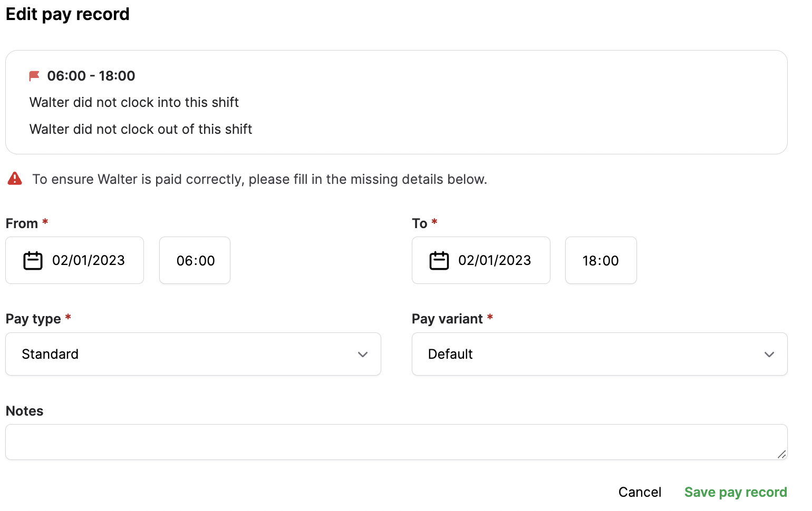This screenshot has width=812, height=511.
Task: Click the Pay type dropdown chevron
Action: pos(363,355)
